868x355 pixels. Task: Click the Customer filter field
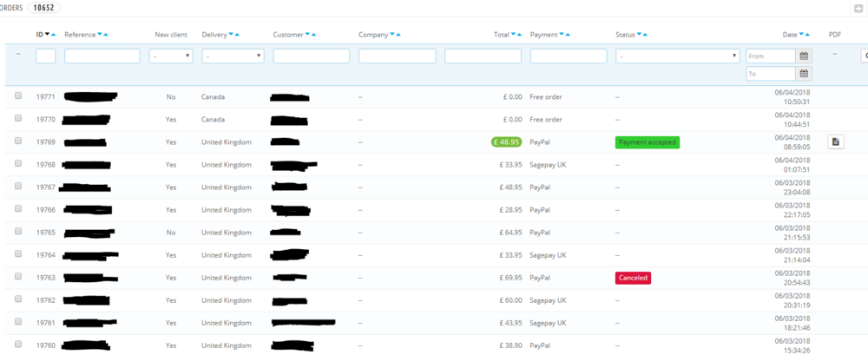pyautogui.click(x=312, y=56)
